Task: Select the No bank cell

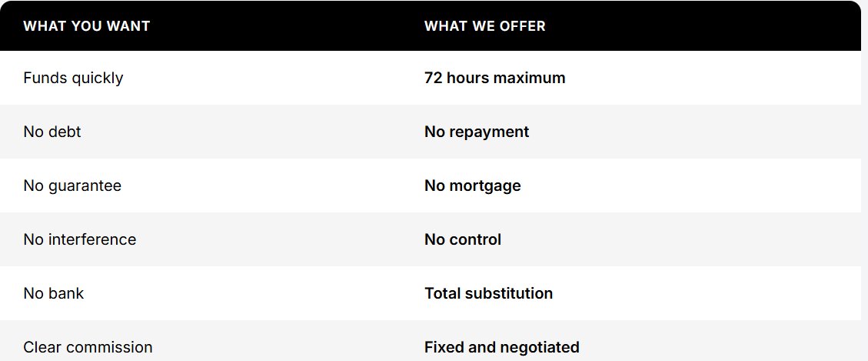Action: tap(54, 293)
